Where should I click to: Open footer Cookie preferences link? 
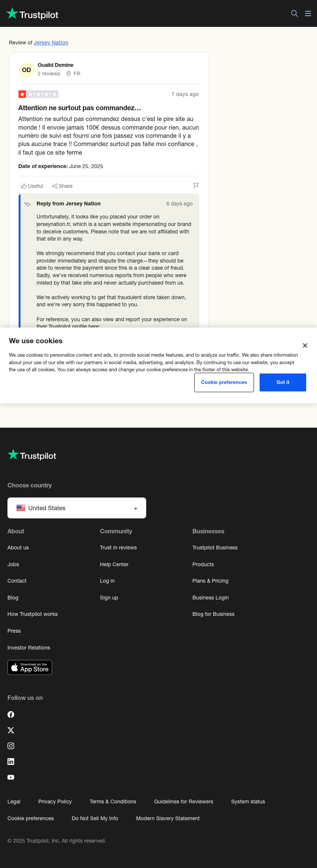point(31,818)
